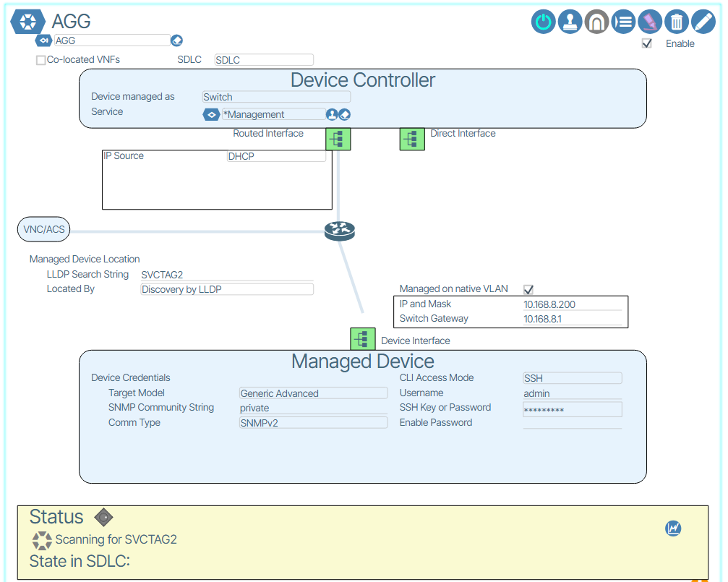The width and height of the screenshot is (728, 582).
Task: Click the stamp icon in top toolbar
Action: click(x=570, y=22)
